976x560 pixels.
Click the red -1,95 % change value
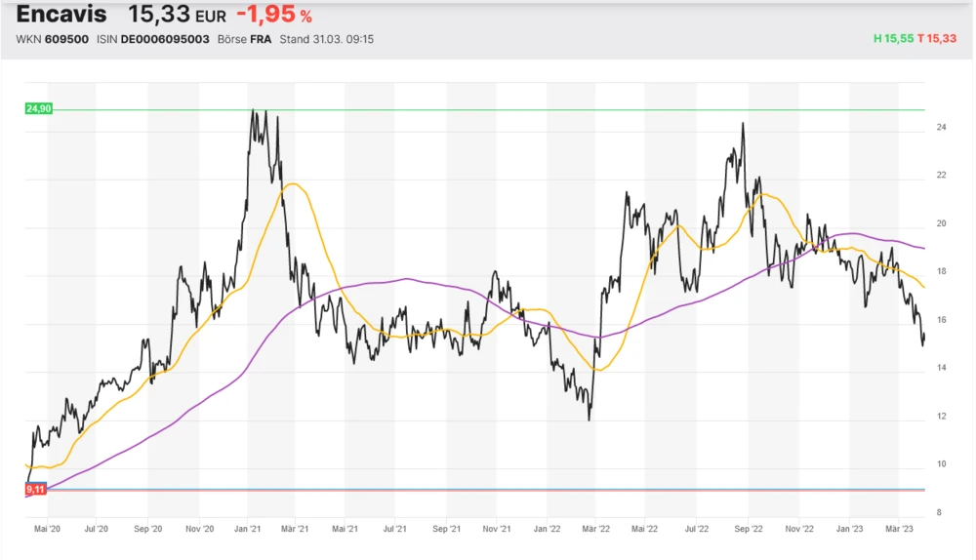click(274, 16)
